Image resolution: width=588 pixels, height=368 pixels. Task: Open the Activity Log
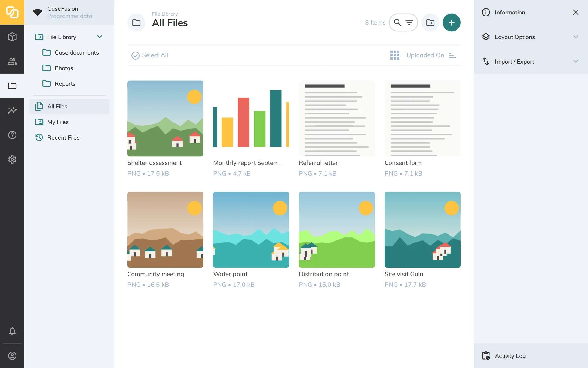(x=531, y=356)
